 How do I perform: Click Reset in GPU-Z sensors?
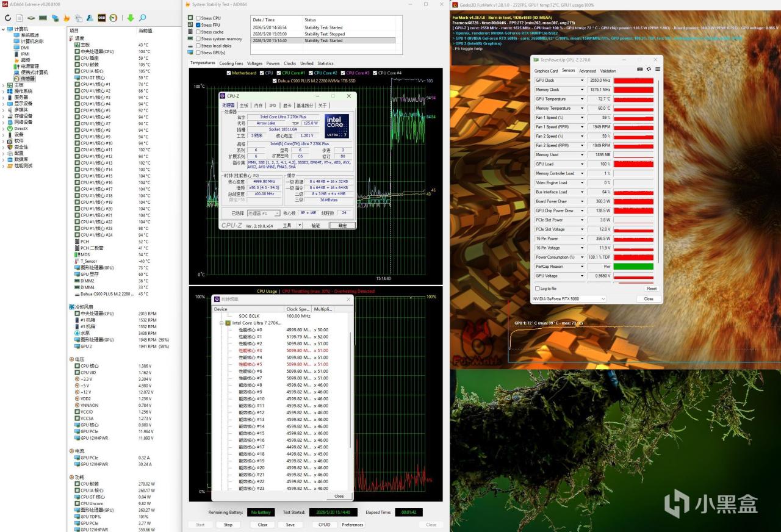[652, 289]
